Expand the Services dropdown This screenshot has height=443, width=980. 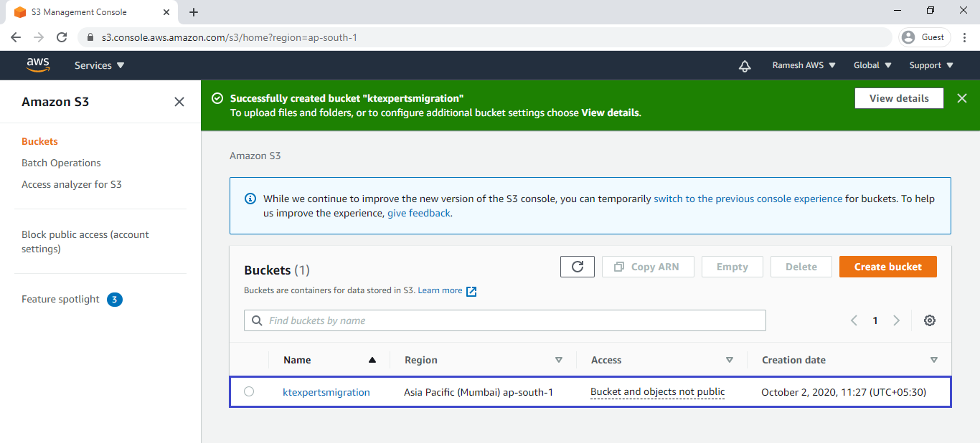(x=100, y=65)
